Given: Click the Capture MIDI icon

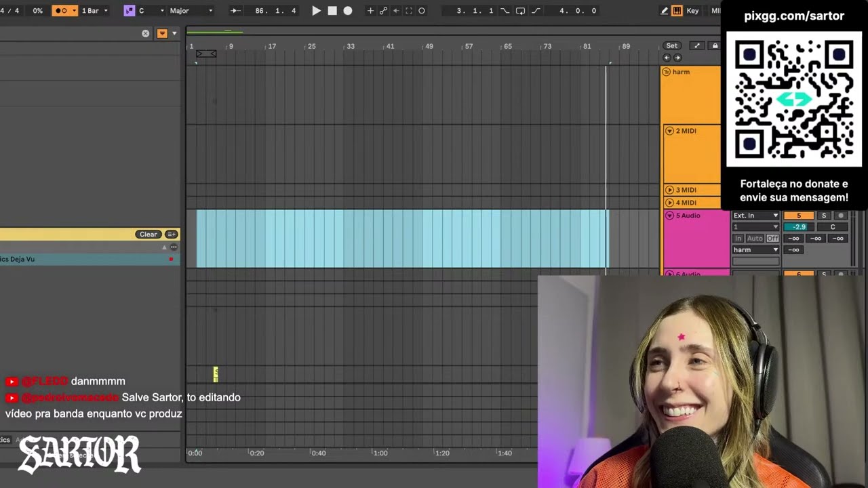Looking at the screenshot, I should pyautogui.click(x=409, y=11).
